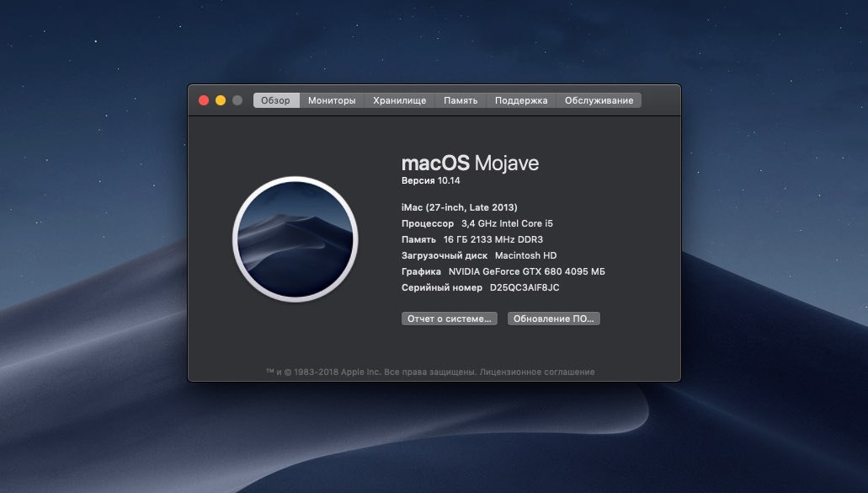This screenshot has height=493, width=868.
Task: Click the macOS Mojave title
Action: pyautogui.click(x=470, y=163)
